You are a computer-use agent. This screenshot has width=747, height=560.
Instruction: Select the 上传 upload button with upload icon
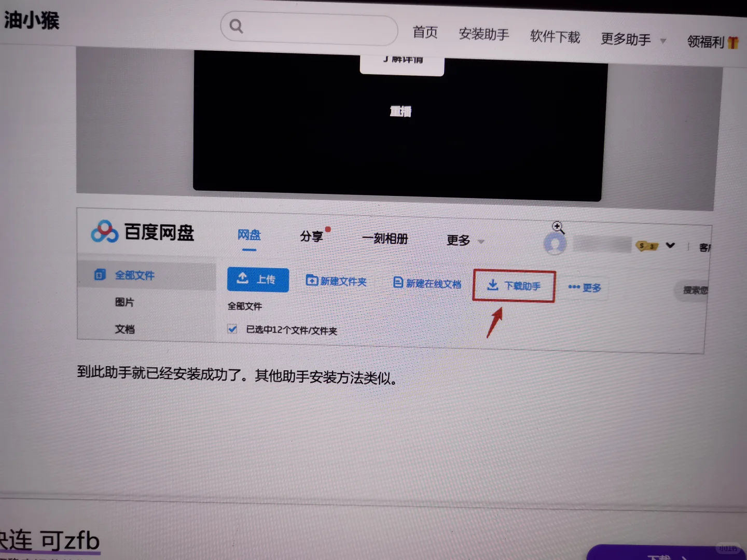click(x=257, y=279)
